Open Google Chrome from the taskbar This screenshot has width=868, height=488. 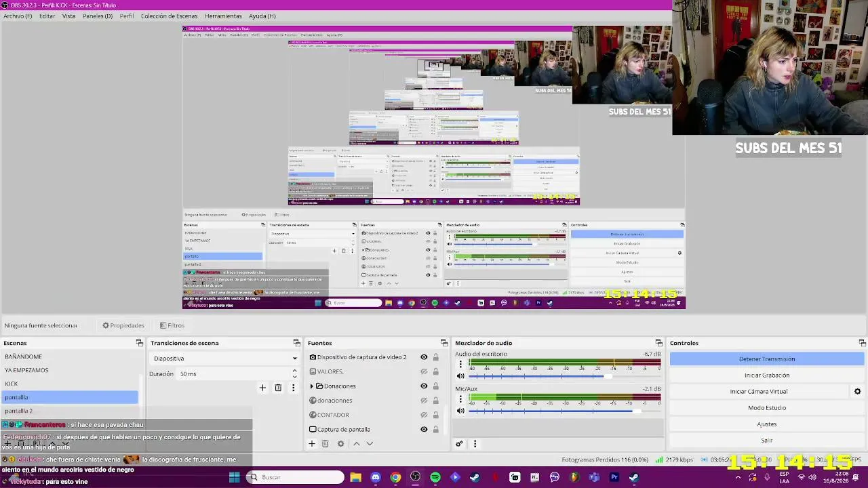point(395,477)
